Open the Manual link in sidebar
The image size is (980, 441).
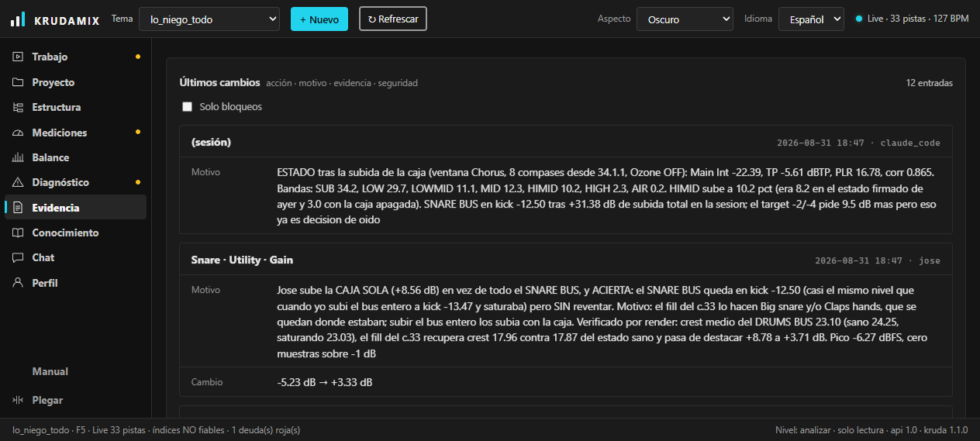(x=50, y=371)
